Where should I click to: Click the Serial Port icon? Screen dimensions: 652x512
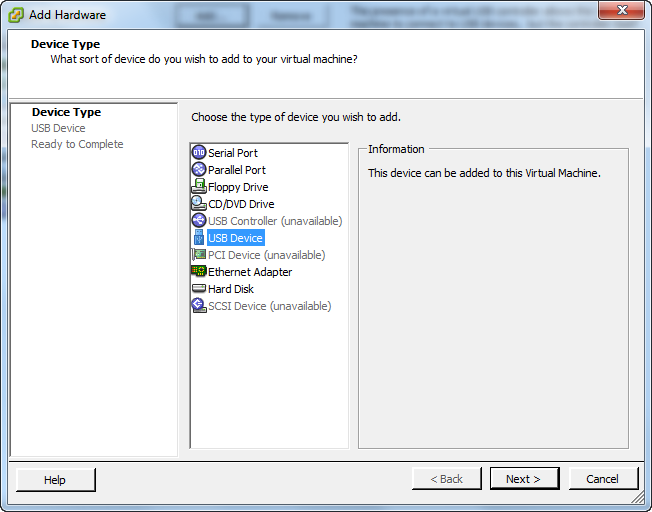coord(198,153)
